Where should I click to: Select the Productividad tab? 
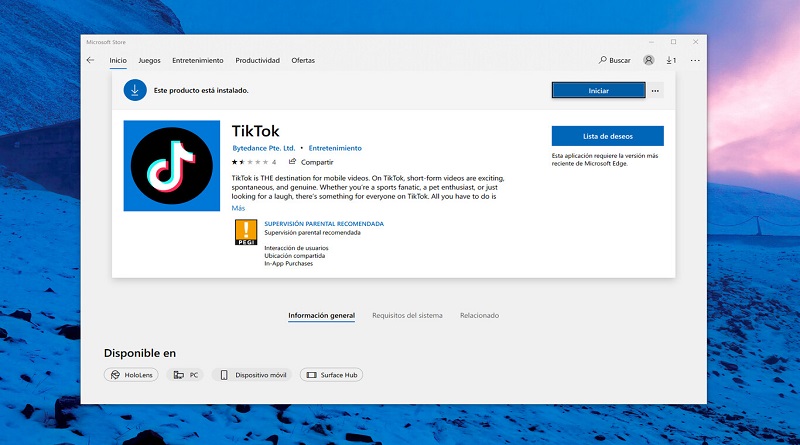[257, 60]
